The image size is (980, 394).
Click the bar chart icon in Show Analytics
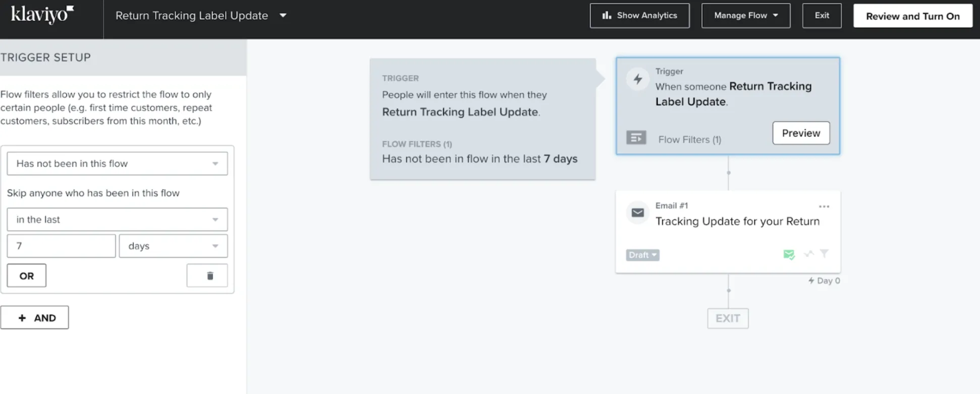(607, 16)
